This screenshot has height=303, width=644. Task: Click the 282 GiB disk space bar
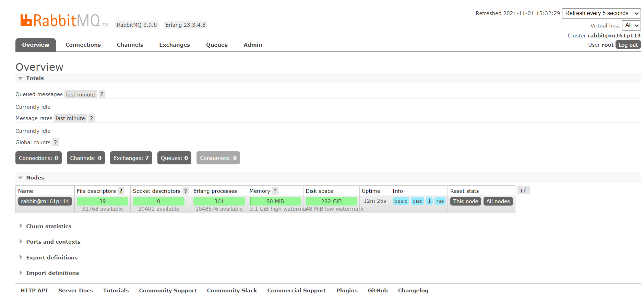point(331,201)
